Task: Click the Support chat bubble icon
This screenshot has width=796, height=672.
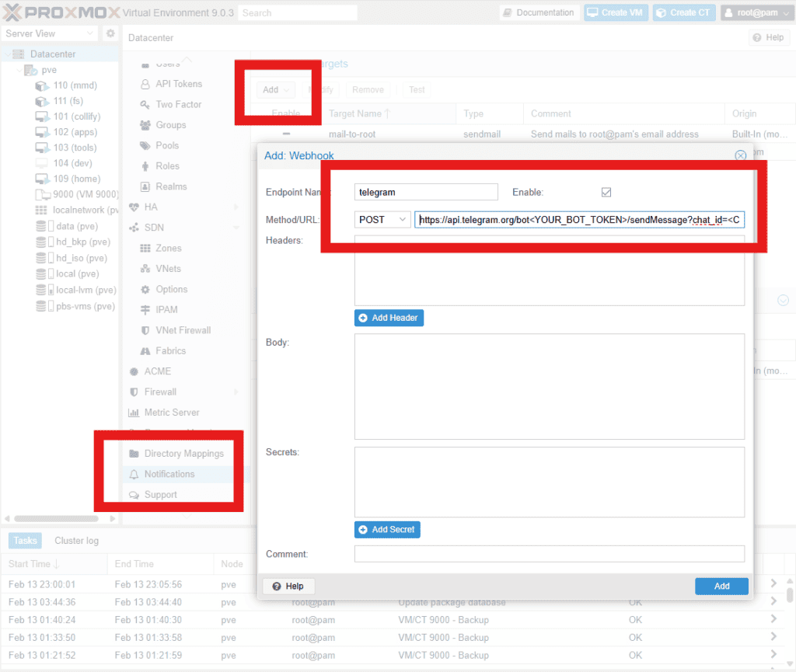Action: (134, 495)
